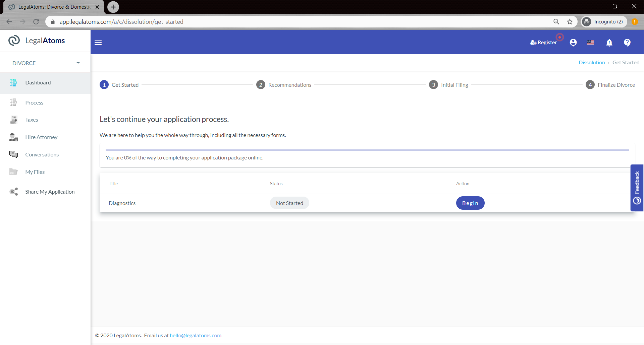This screenshot has height=345, width=644.
Task: Click the Get Started breadcrumb text
Action: point(626,63)
